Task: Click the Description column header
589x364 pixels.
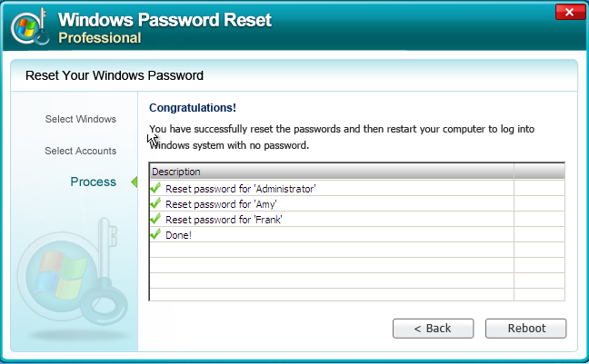Action: click(x=331, y=172)
